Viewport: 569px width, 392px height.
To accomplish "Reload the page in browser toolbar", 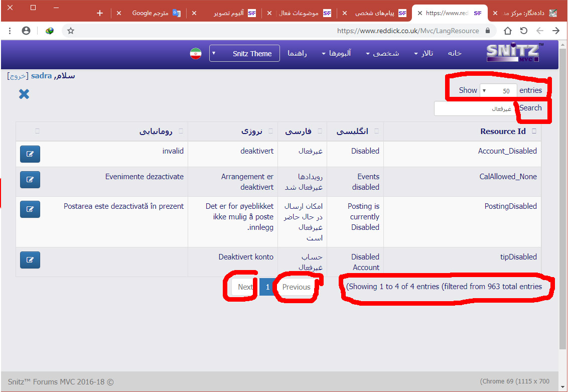I will tap(523, 31).
